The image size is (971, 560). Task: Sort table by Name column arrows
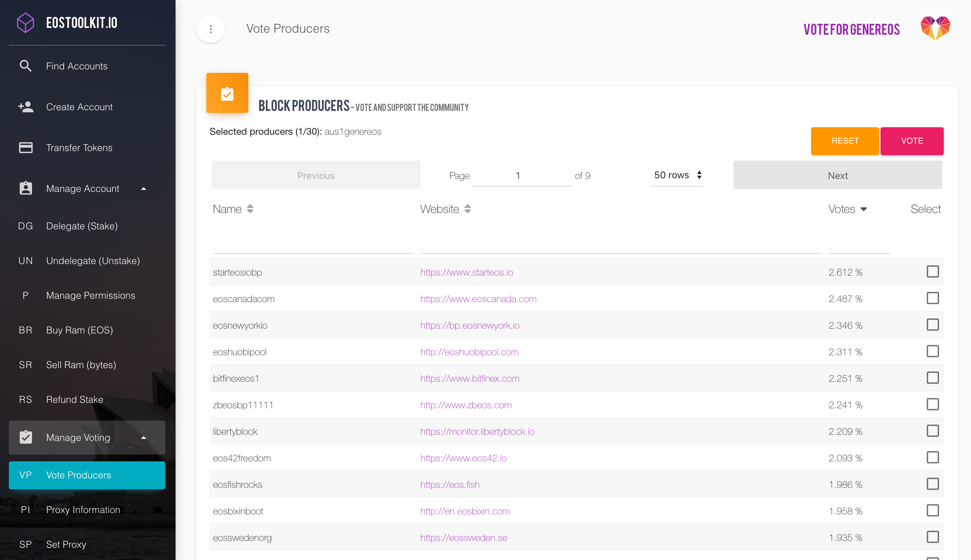pyautogui.click(x=250, y=209)
